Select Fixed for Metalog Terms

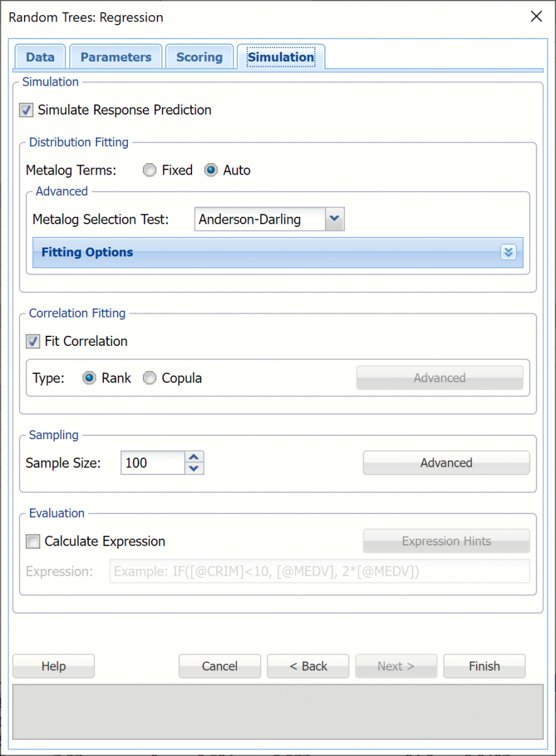[x=149, y=170]
